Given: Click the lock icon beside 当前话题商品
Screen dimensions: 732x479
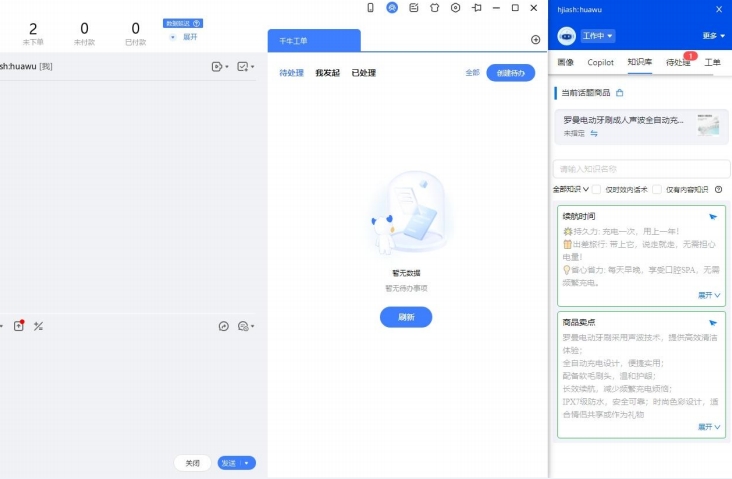Looking at the screenshot, I should tap(619, 92).
